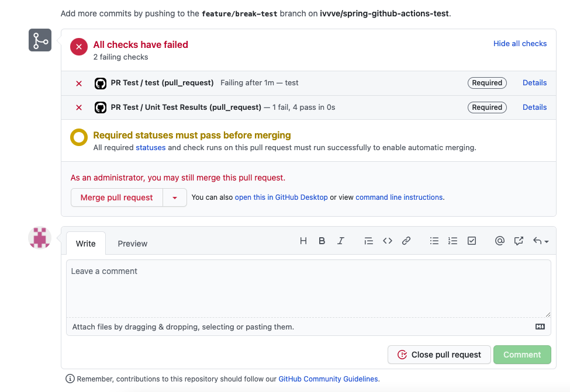Click the 'All checks have failed' heading

(x=141, y=44)
